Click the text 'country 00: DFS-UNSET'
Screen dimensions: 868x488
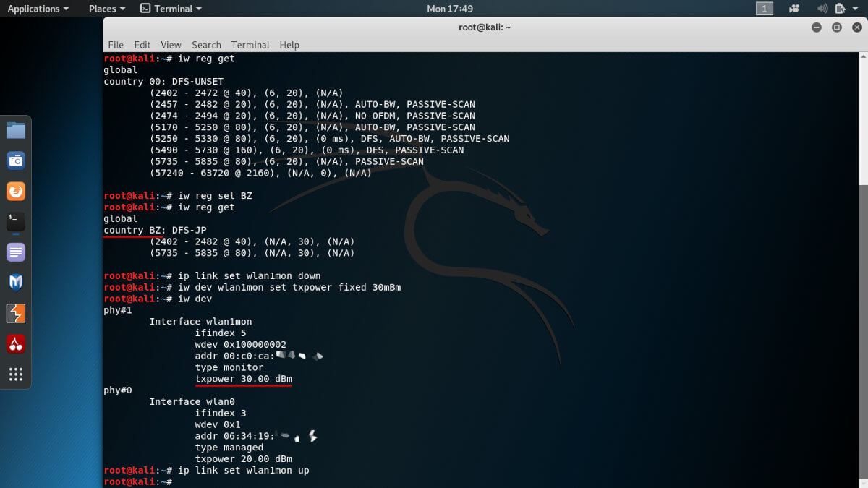[x=163, y=82]
